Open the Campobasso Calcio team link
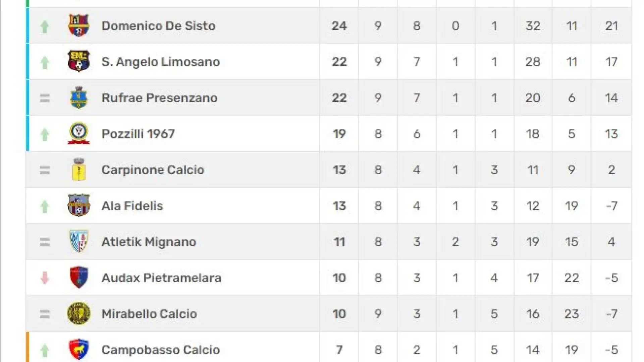The width and height of the screenshot is (644, 362). tap(161, 350)
